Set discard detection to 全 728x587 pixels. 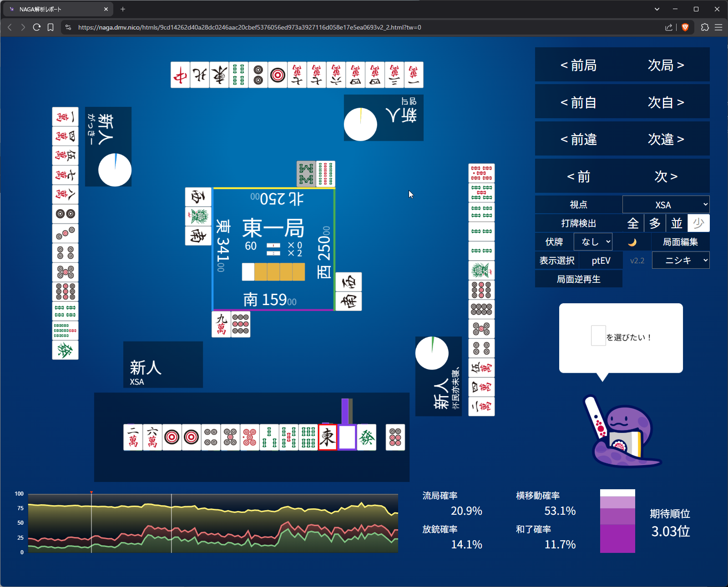point(633,223)
